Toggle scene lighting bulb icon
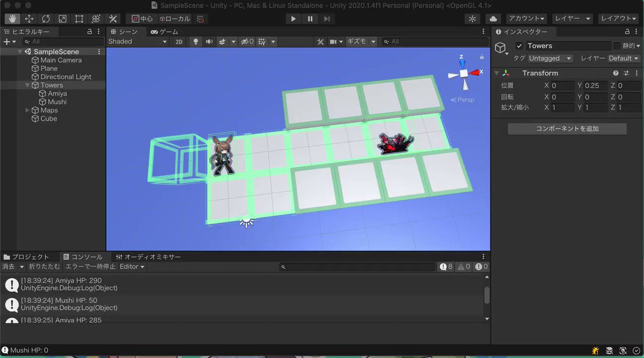644x358 pixels. click(x=196, y=41)
